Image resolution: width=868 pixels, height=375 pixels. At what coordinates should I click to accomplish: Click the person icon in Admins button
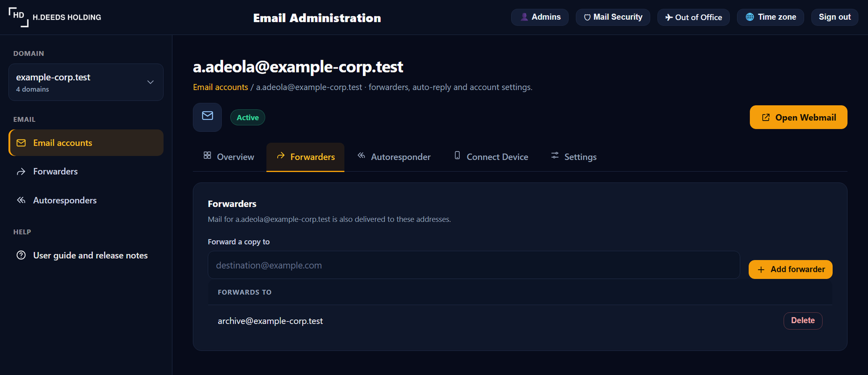pyautogui.click(x=524, y=17)
